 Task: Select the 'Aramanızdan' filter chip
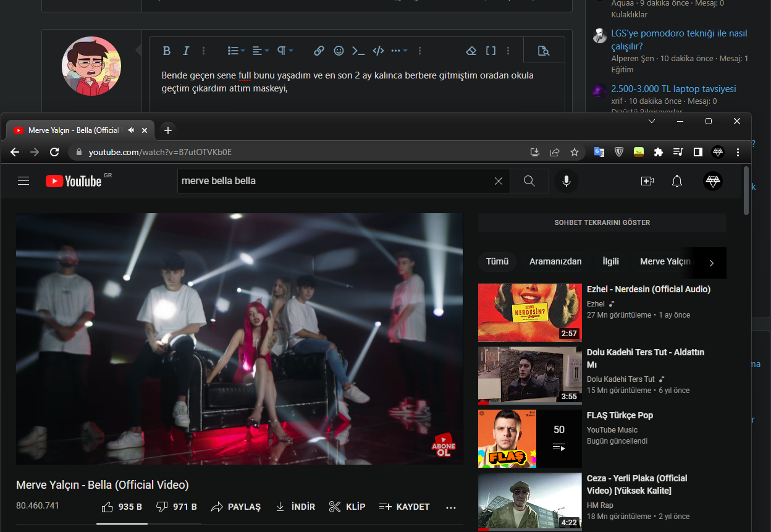555,261
